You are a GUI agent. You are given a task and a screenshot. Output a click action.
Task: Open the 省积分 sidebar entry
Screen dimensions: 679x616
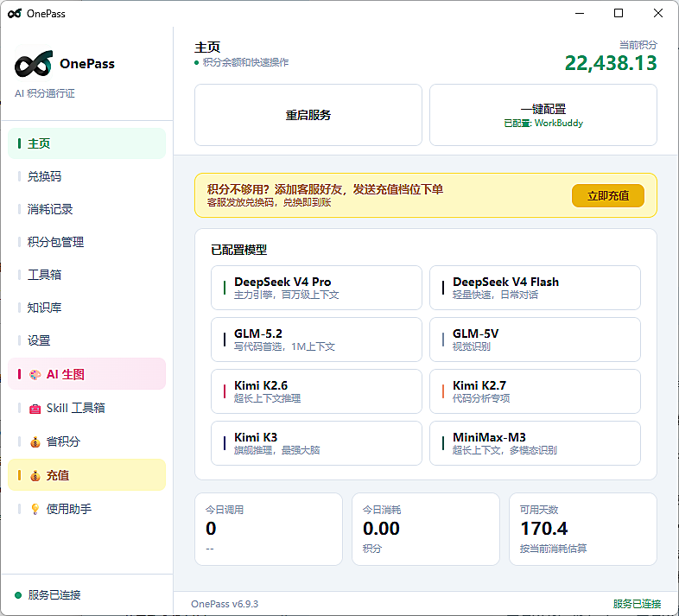(86, 441)
